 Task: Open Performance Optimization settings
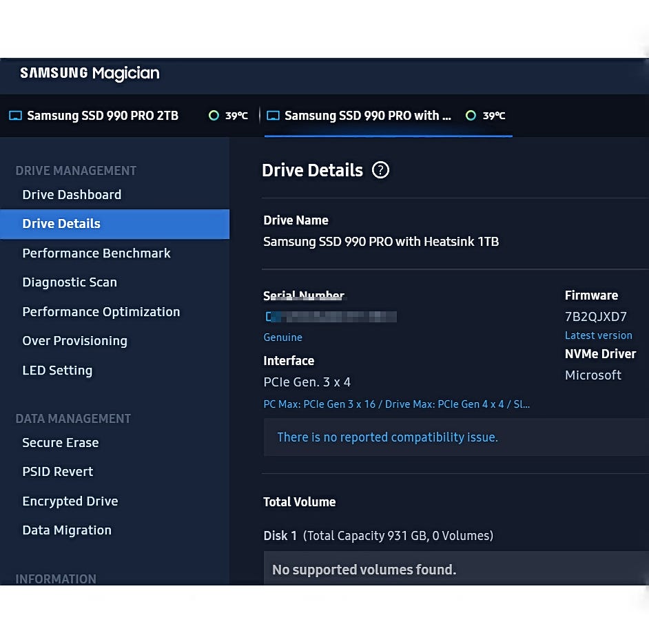coord(101,312)
